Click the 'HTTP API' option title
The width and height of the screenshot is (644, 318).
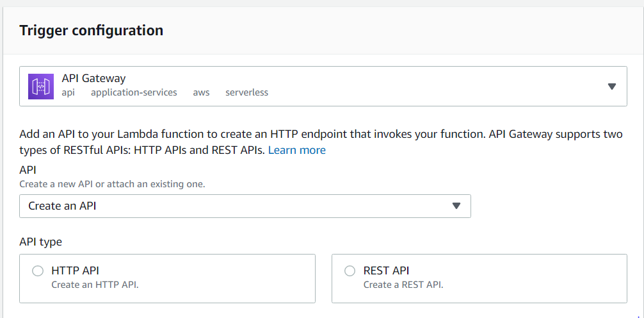(75, 271)
